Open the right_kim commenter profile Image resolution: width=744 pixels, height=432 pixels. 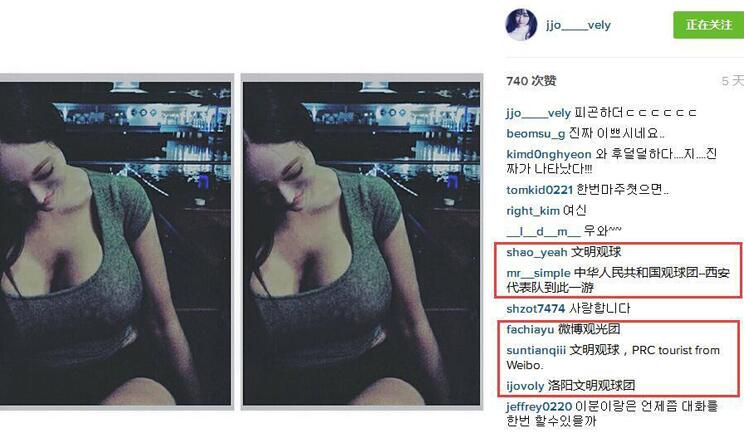click(533, 211)
